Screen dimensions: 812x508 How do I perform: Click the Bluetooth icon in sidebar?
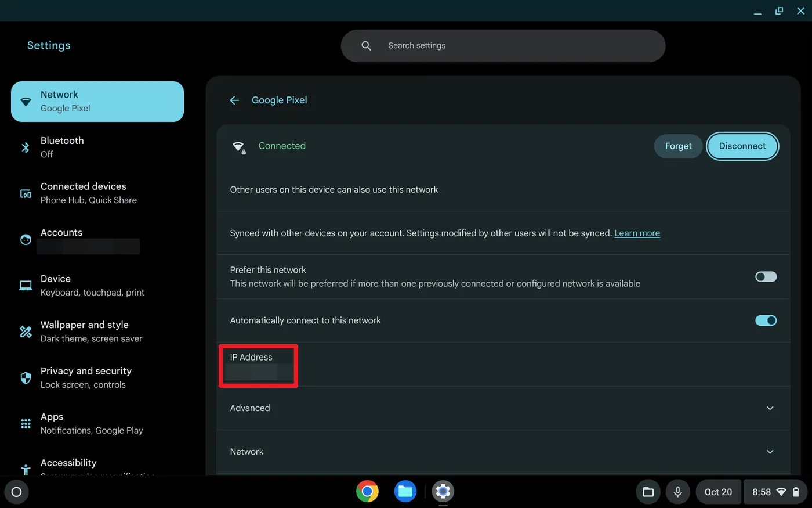coord(26,147)
